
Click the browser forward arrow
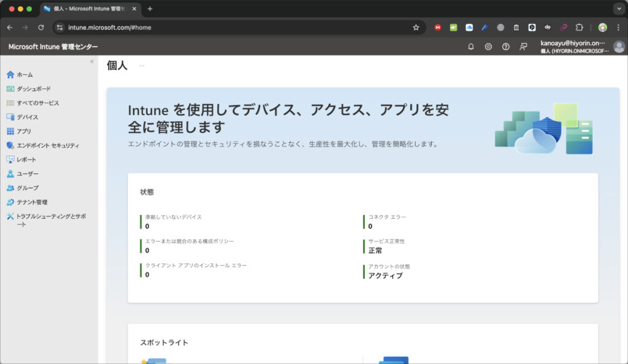click(25, 27)
